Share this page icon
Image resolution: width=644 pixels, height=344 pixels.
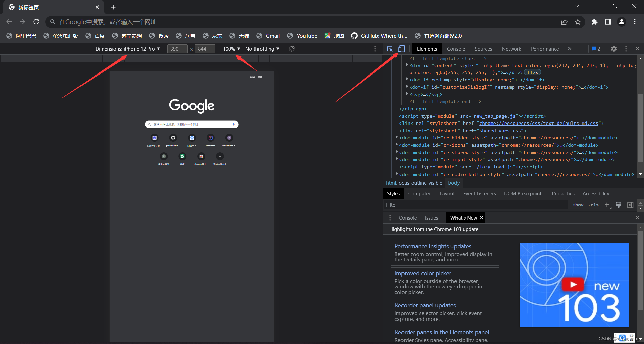564,22
